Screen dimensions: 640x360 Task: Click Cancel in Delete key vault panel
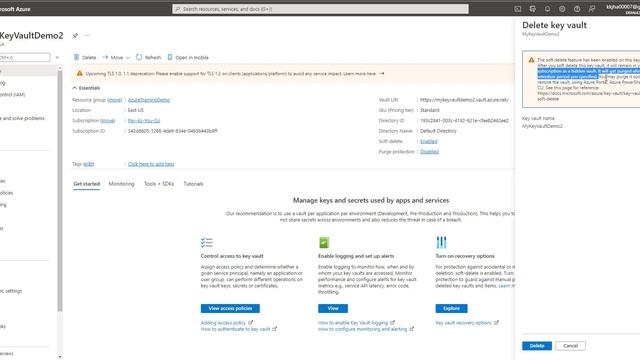570,346
